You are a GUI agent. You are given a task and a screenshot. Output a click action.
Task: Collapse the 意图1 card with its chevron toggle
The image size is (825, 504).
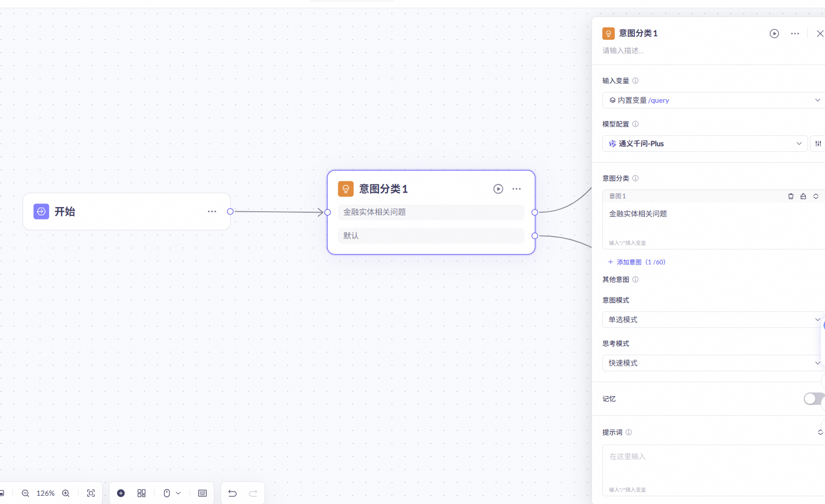coord(816,196)
